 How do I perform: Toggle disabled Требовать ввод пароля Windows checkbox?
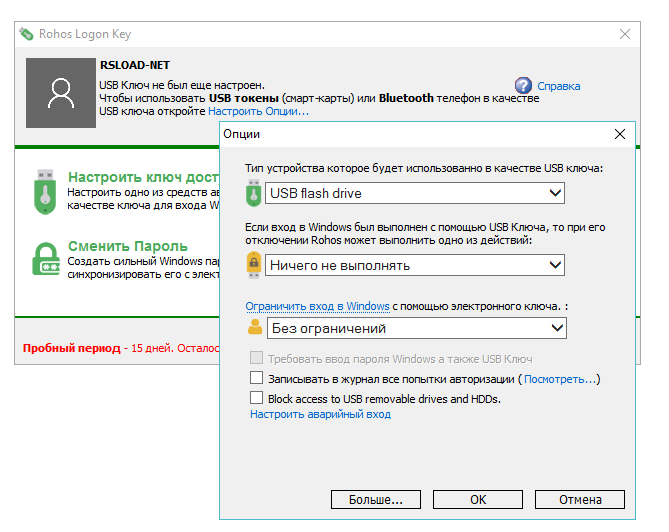(x=256, y=358)
